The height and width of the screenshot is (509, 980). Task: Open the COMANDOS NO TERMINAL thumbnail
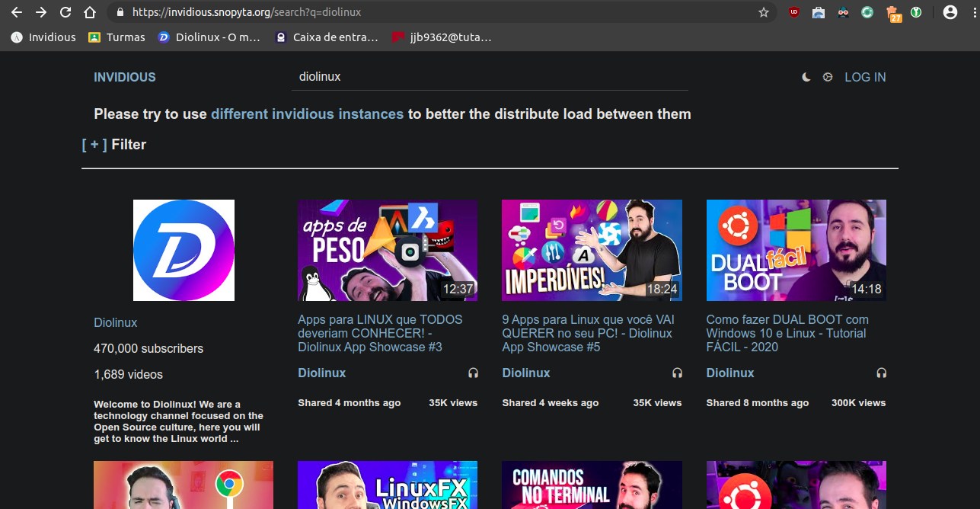coord(592,485)
